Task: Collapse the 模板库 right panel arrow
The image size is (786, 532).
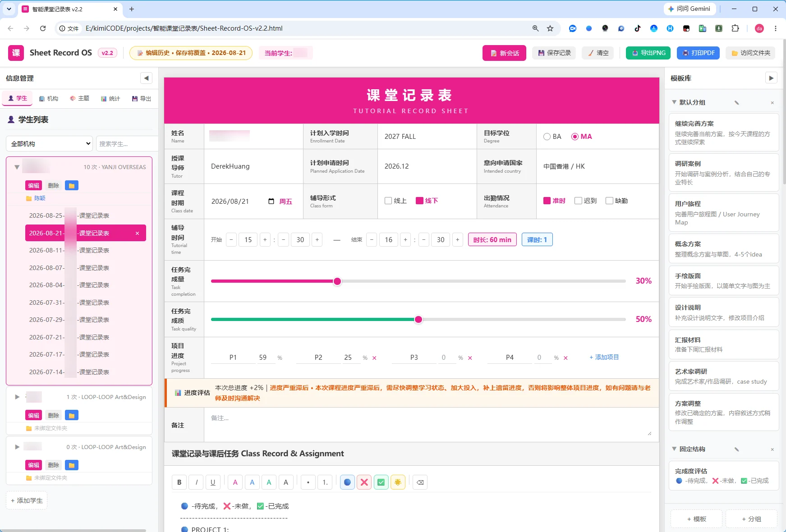Action: 771,78
